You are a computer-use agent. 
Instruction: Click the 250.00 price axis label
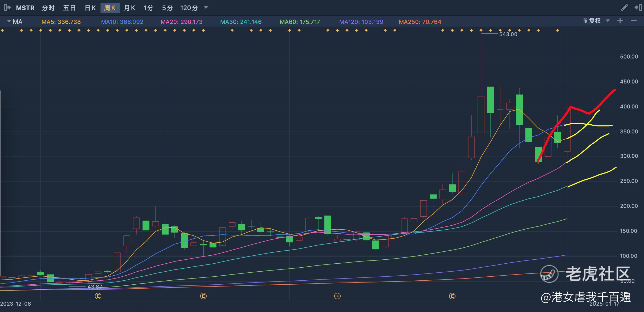point(629,181)
